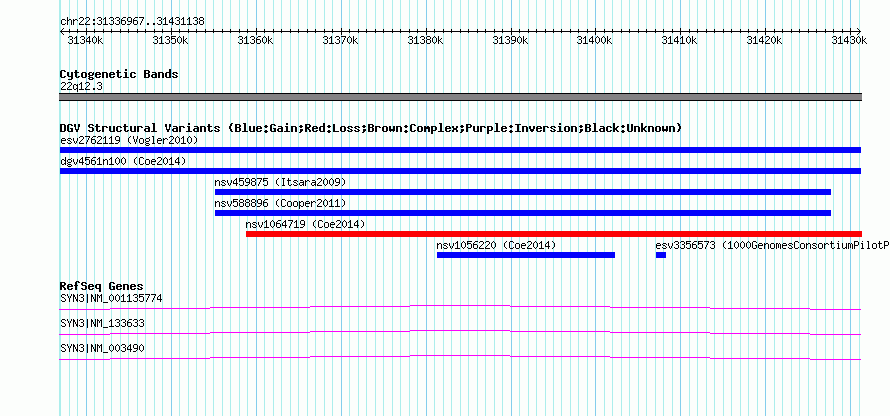Click the nsv588896 (Cooper2011) label
This screenshot has height=416, width=890.
280,203
